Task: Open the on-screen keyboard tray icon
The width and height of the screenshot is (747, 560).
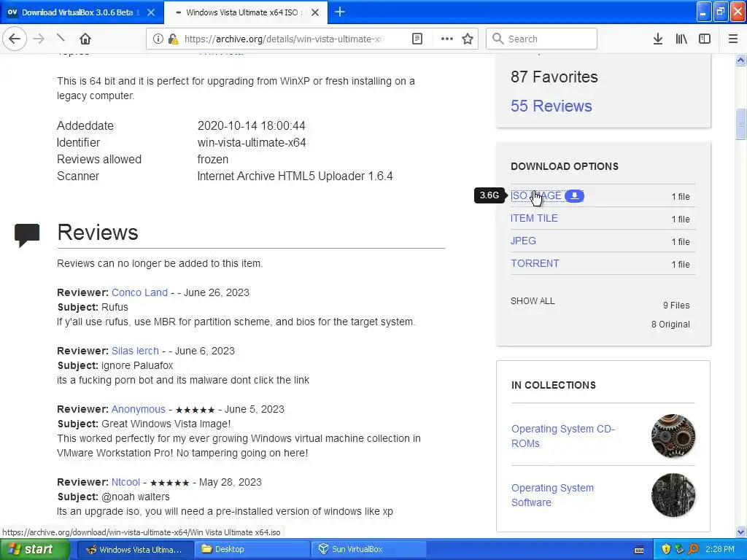Action: [x=639, y=550]
